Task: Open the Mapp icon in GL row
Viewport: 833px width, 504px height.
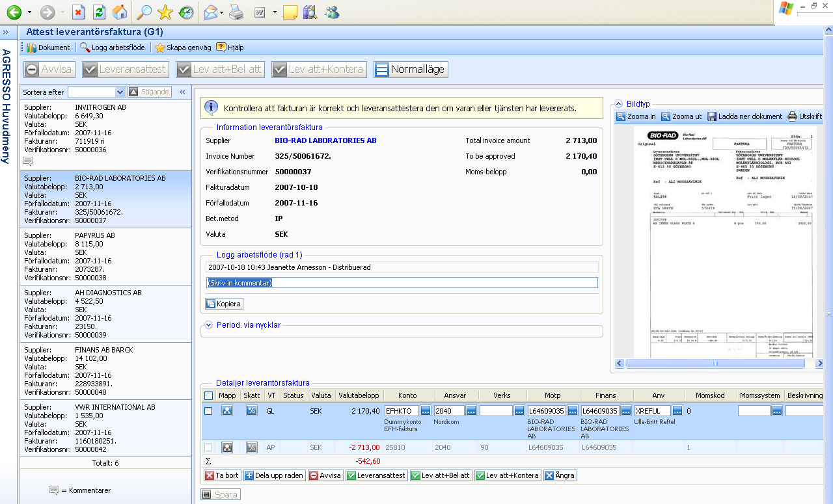Action: [x=227, y=411]
